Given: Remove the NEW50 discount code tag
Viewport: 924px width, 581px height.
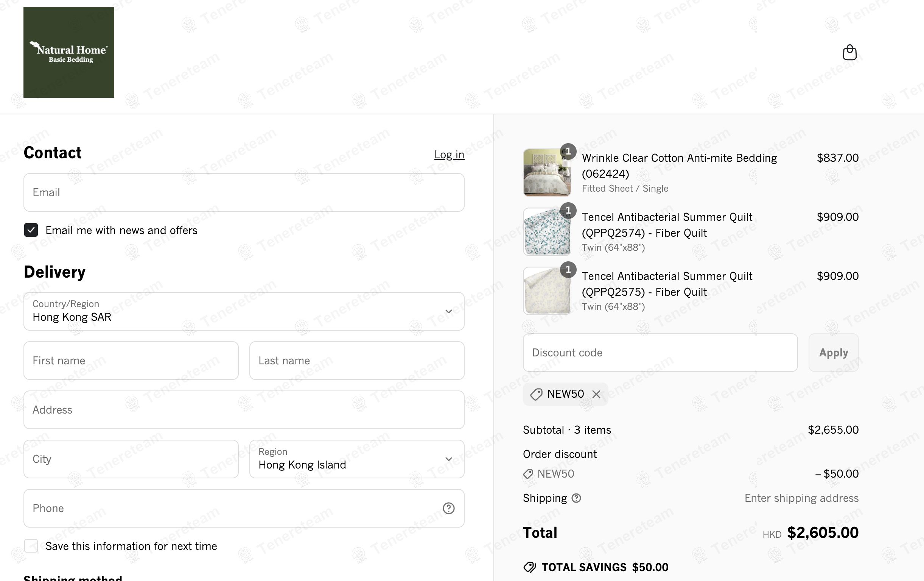Looking at the screenshot, I should tap(596, 394).
